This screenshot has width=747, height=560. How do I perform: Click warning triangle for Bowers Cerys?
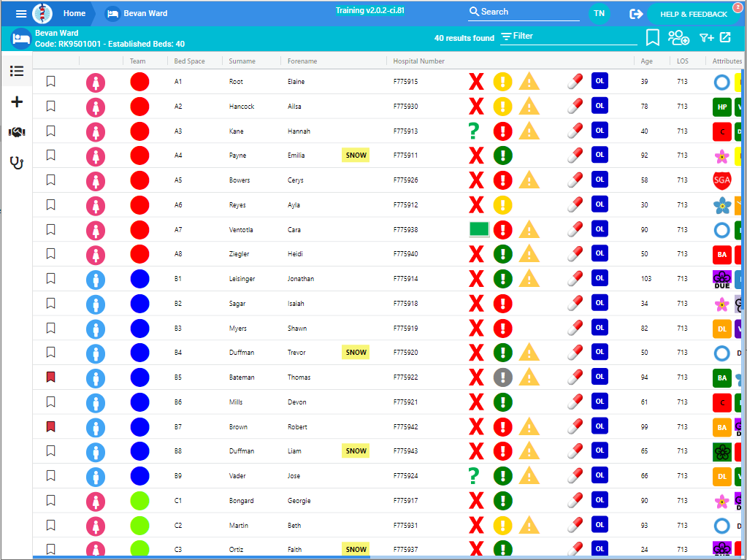[x=529, y=180]
